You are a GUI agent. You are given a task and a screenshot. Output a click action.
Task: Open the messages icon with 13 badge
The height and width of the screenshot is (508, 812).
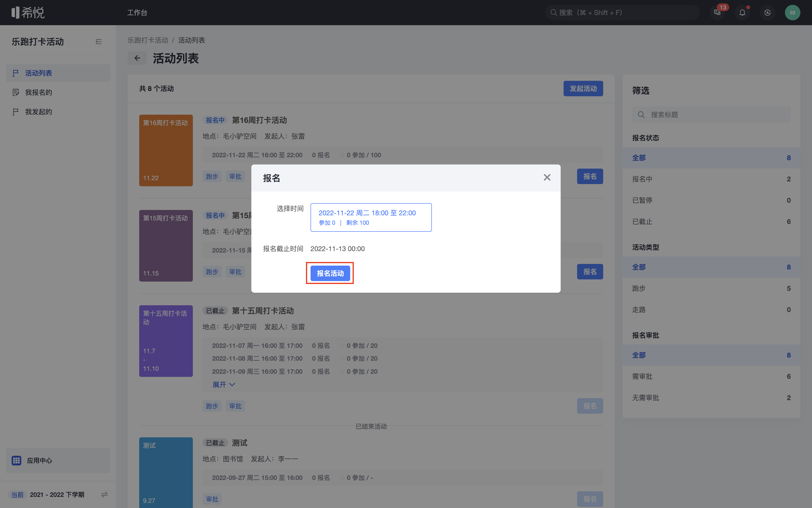point(717,13)
